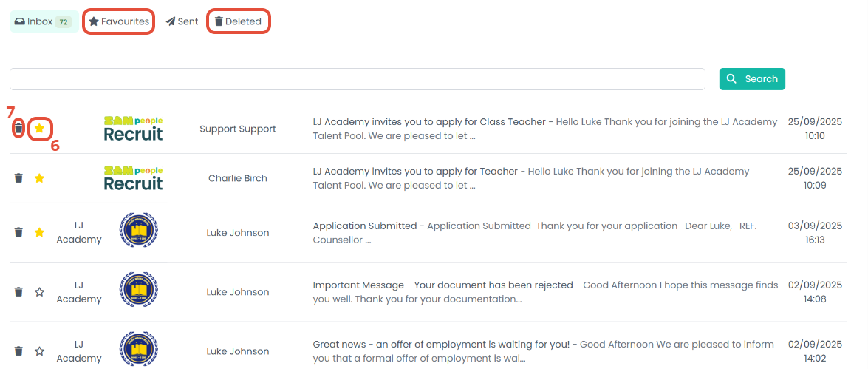This screenshot has width=868, height=369.
Task: Go to the Sent tab
Action: (182, 21)
